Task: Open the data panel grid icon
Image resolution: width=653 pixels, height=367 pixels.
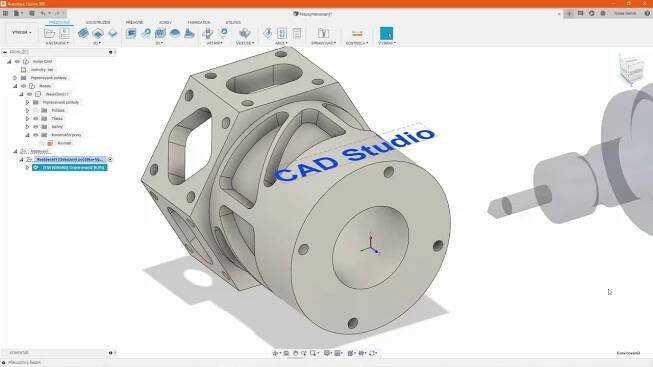Action: (5, 13)
